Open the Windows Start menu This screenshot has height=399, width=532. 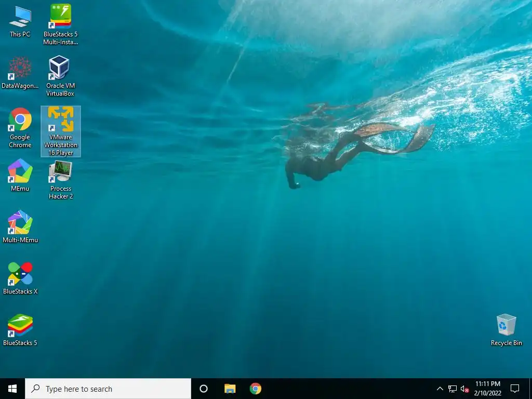point(12,389)
